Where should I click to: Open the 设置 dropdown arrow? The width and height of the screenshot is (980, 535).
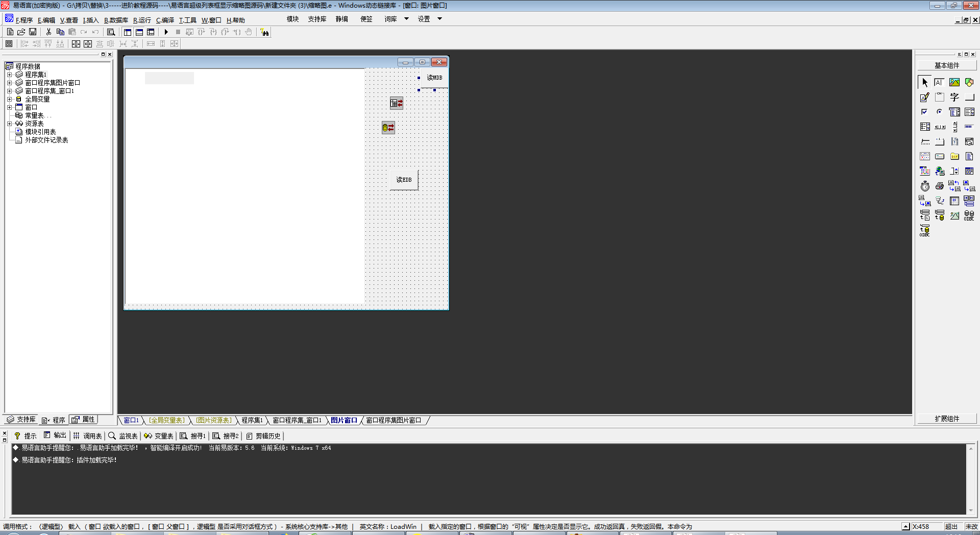click(x=439, y=19)
